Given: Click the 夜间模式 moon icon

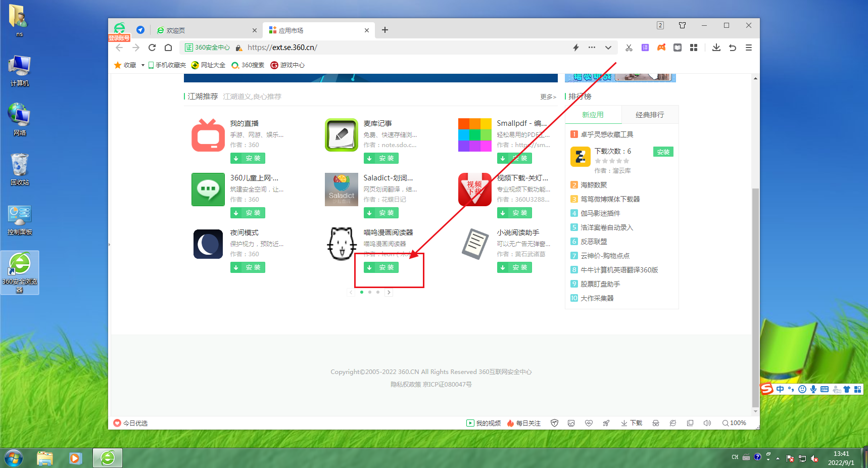Looking at the screenshot, I should pos(208,244).
